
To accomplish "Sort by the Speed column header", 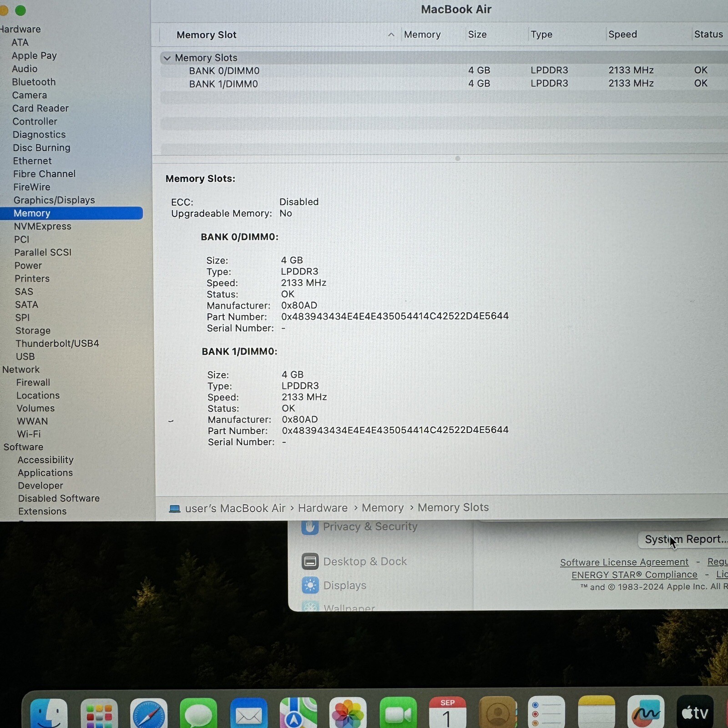I will tap(622, 35).
